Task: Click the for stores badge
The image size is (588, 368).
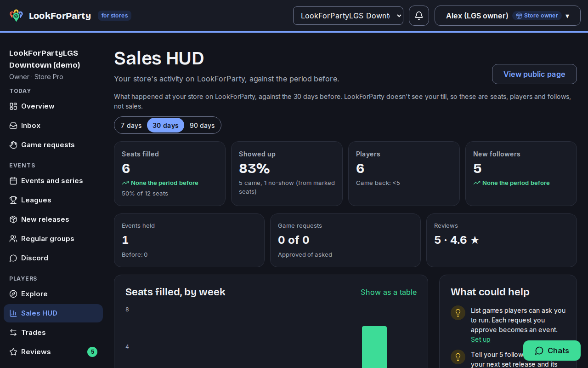Action: click(114, 16)
